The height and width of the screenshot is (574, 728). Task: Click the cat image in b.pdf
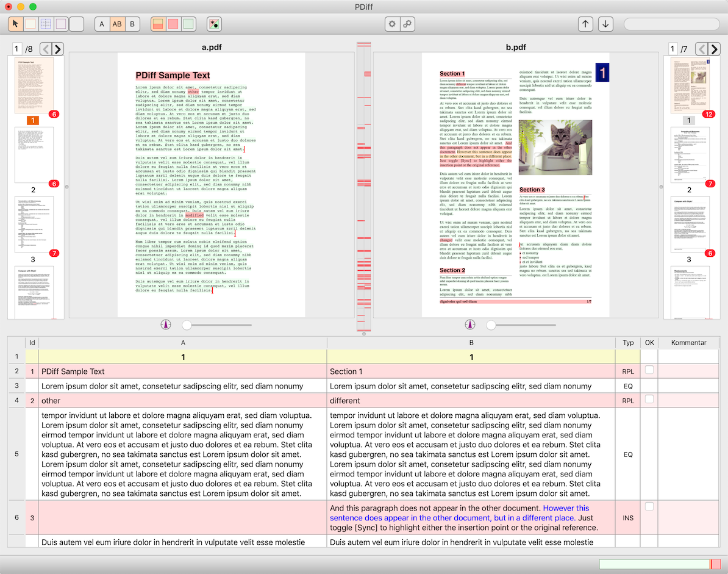tap(555, 147)
